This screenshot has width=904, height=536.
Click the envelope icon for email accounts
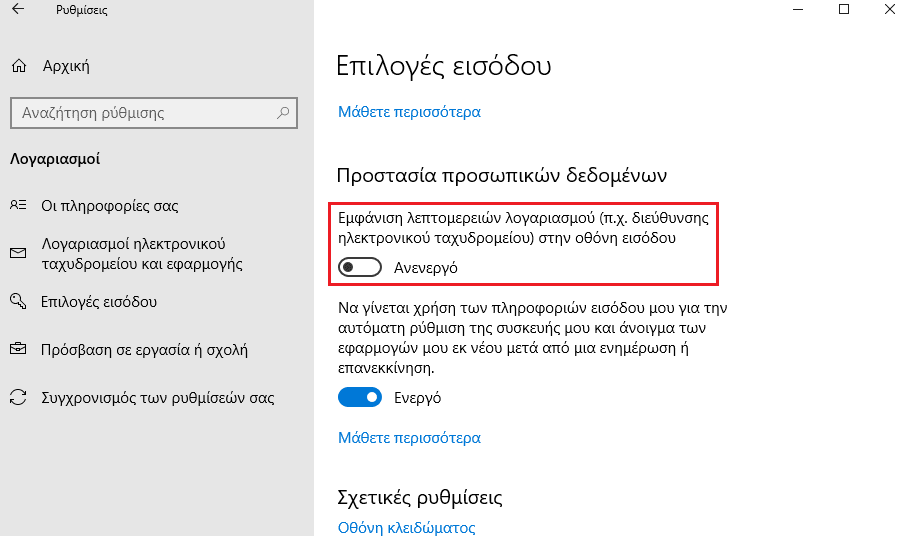pyautogui.click(x=18, y=254)
